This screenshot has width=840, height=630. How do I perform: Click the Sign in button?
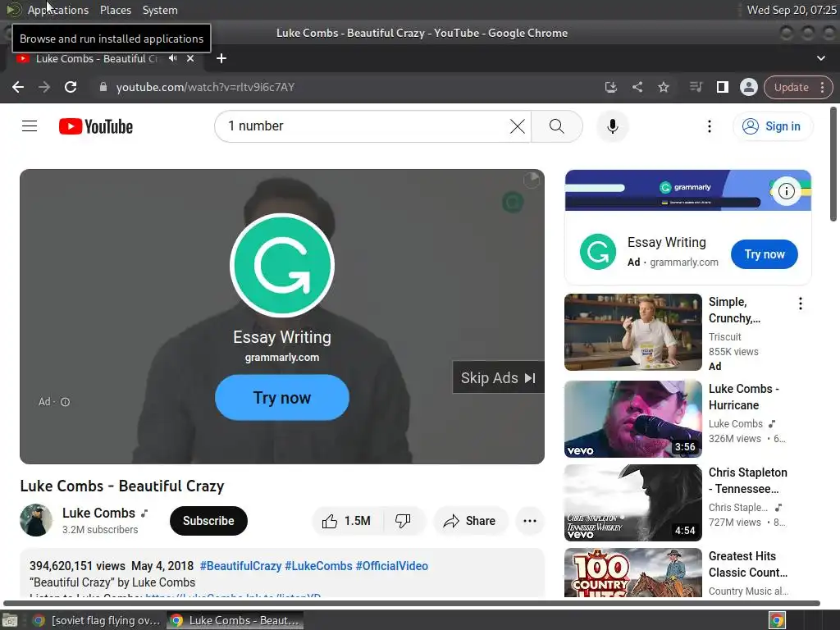[773, 126]
